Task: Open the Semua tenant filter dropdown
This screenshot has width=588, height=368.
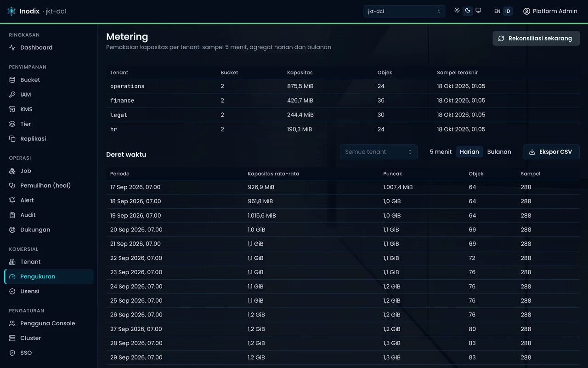Action: coord(379,152)
